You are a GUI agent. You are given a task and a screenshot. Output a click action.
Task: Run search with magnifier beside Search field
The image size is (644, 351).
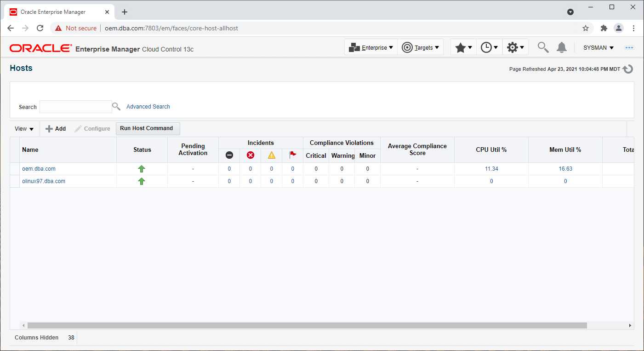[116, 107]
